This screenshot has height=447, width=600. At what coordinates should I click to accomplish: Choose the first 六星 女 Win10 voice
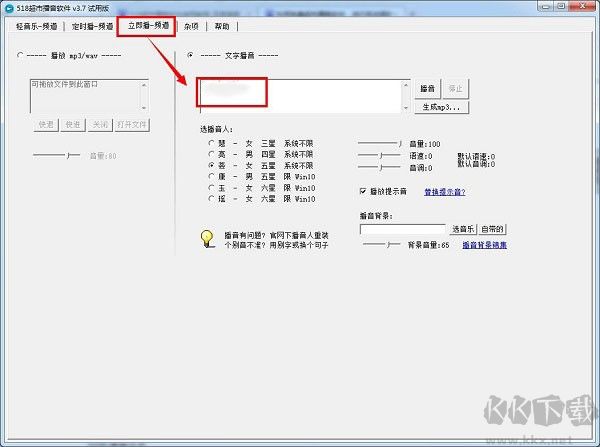211,188
